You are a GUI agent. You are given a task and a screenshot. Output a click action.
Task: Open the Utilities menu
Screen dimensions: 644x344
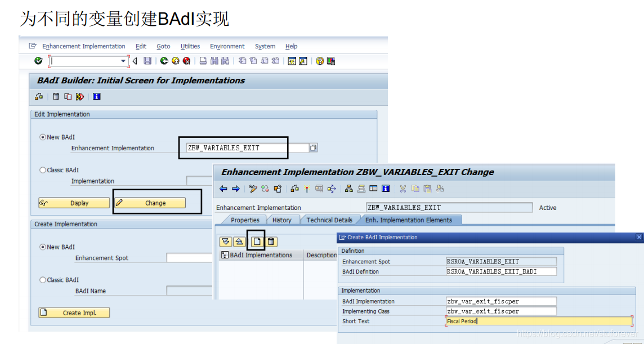(190, 46)
